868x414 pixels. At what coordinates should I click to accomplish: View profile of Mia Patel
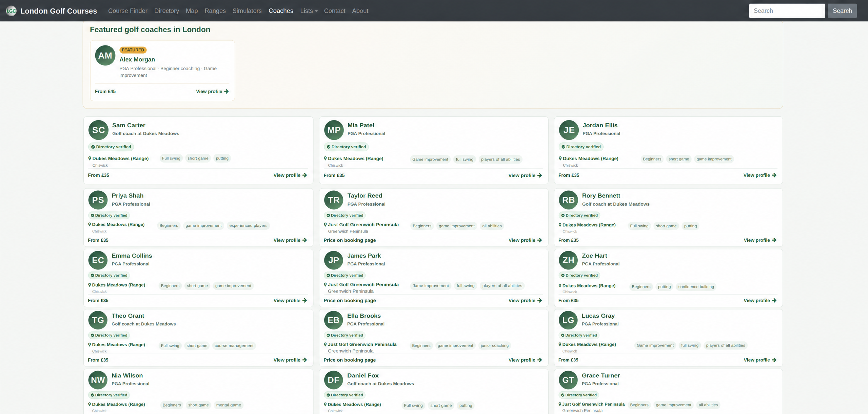click(x=525, y=175)
